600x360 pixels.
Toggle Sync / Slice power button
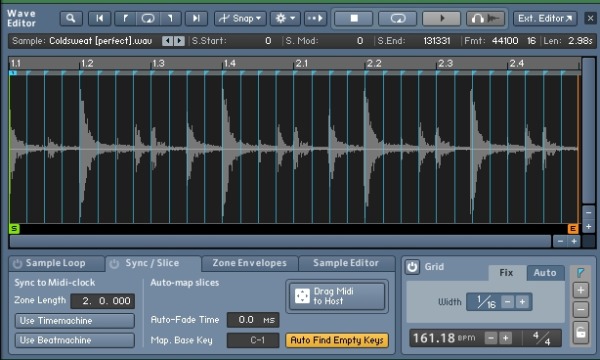[114, 264]
